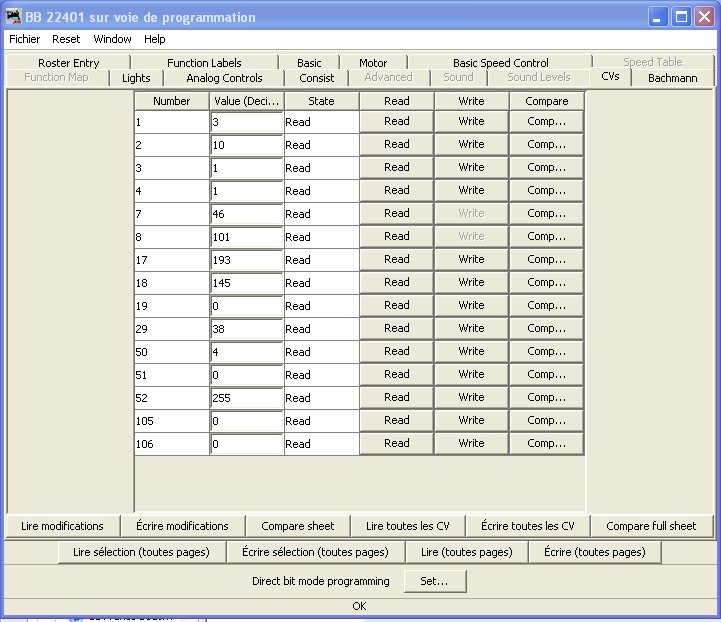Click the Number column header
The height and width of the screenshot is (622, 721).
(172, 101)
